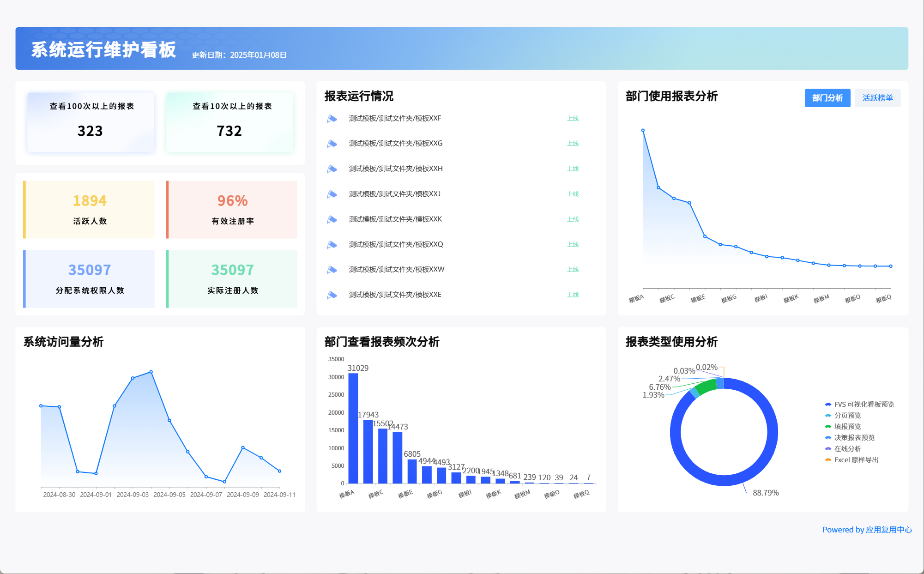Viewport: 924px width, 574px height.
Task: Click the flag icon beside 模板XXG
Action: click(332, 144)
